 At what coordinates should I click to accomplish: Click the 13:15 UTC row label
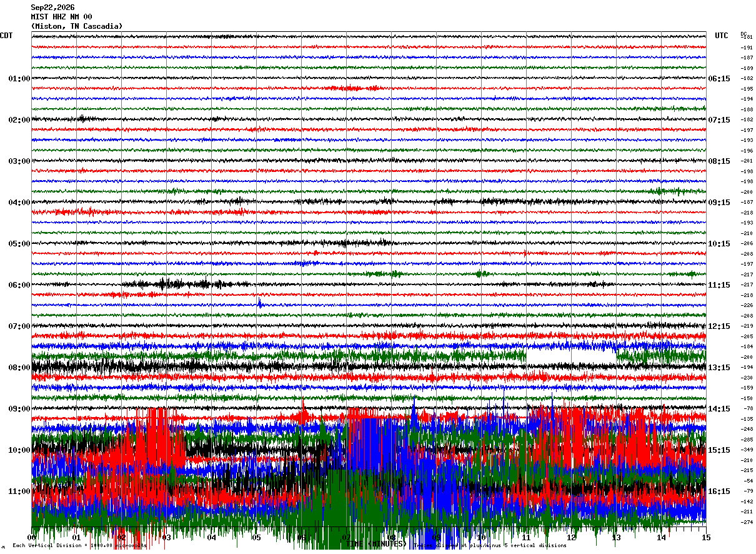(719, 368)
